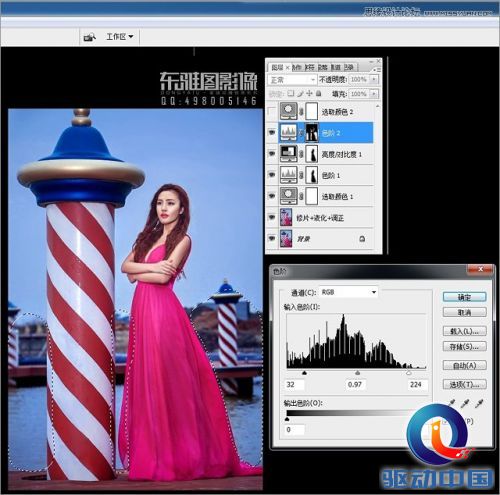
Task: Open the 通道 RGB channel dropdown
Action: click(348, 292)
